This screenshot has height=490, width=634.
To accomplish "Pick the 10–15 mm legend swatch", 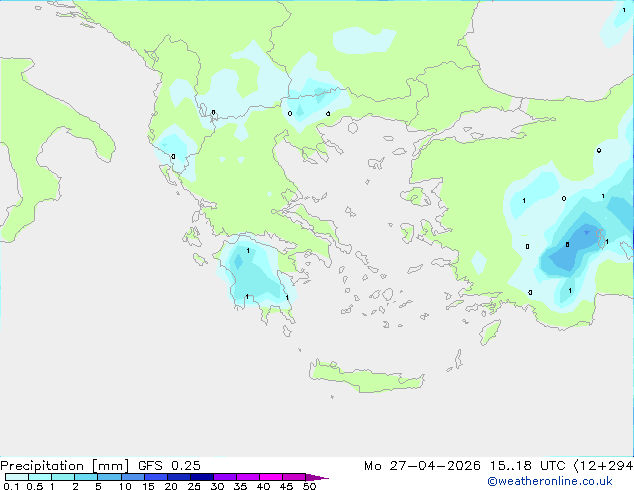I will tap(132, 477).
